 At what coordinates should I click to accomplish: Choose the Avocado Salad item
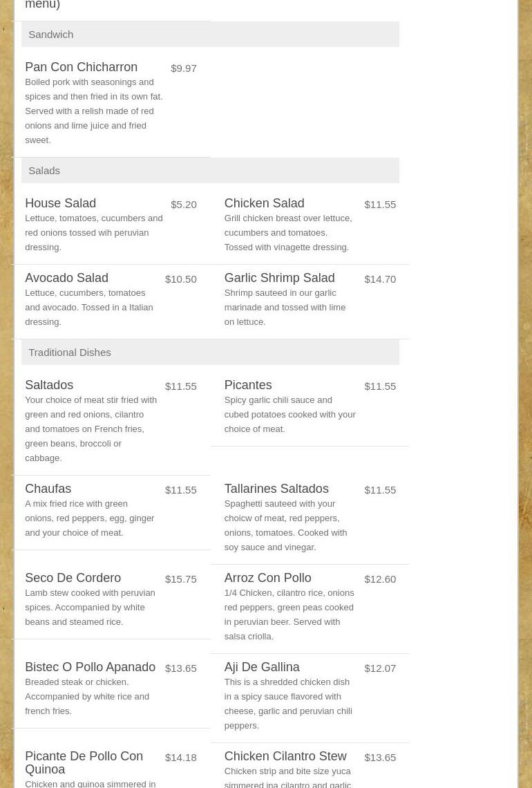[x=66, y=278]
